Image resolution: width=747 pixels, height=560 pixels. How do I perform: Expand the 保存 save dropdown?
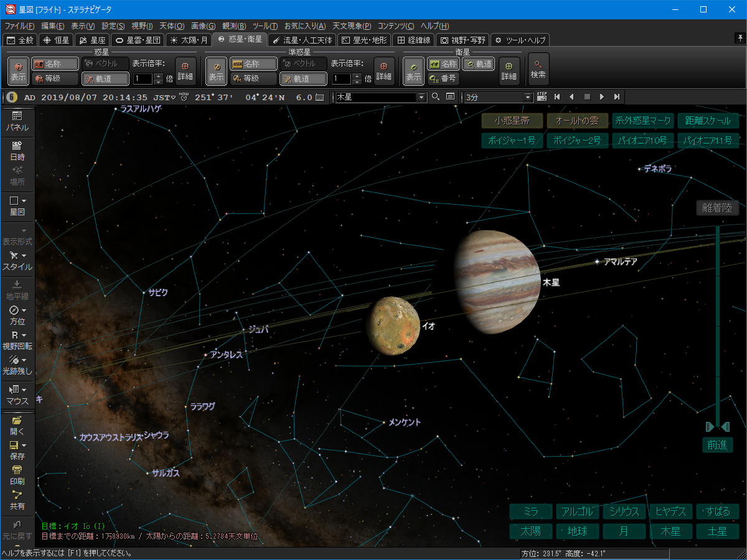(x=24, y=446)
